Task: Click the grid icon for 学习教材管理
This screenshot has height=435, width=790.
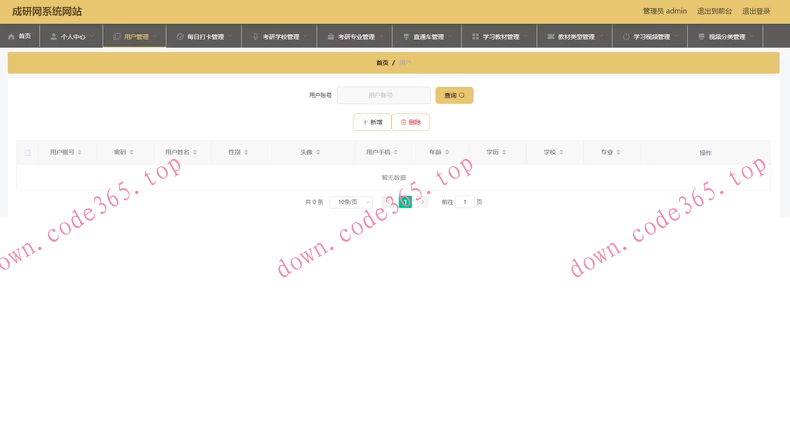Action: click(x=475, y=37)
